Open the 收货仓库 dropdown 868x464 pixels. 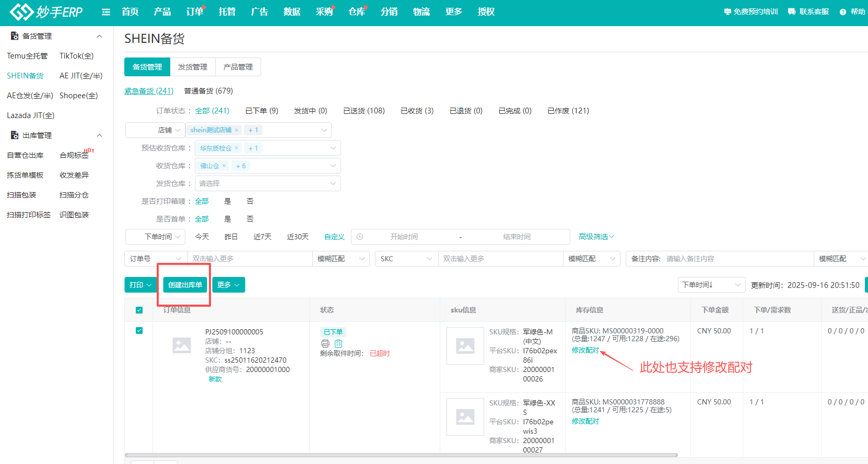click(x=268, y=166)
